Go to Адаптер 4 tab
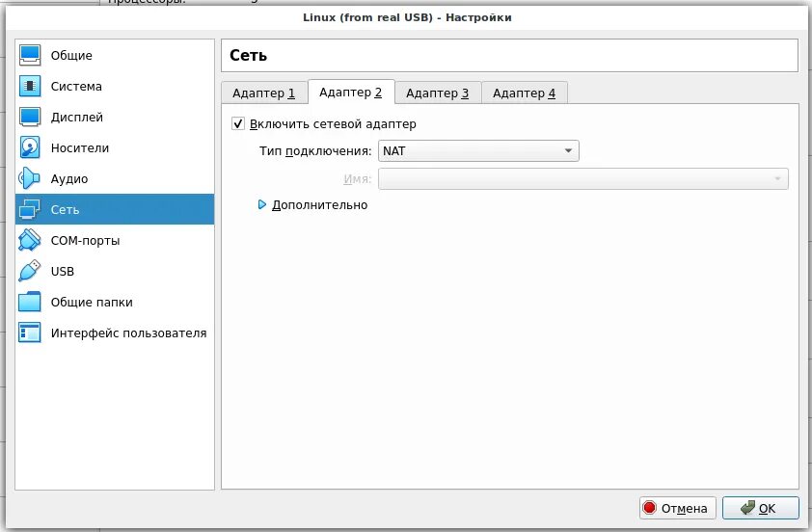812x532 pixels. [524, 93]
